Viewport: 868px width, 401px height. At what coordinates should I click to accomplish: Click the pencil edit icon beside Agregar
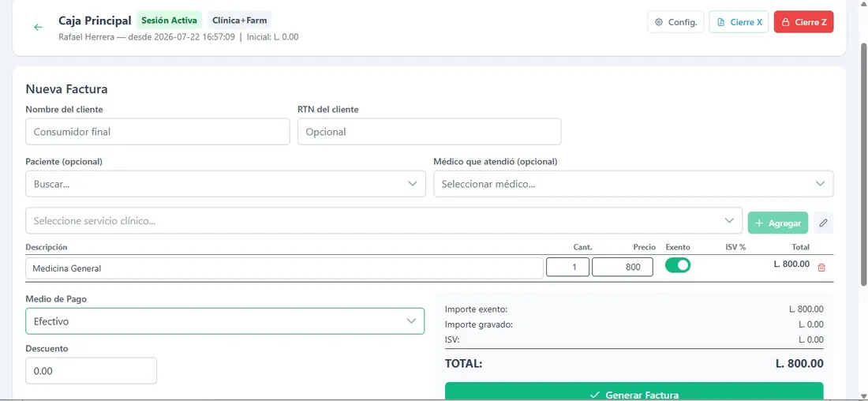pos(823,223)
